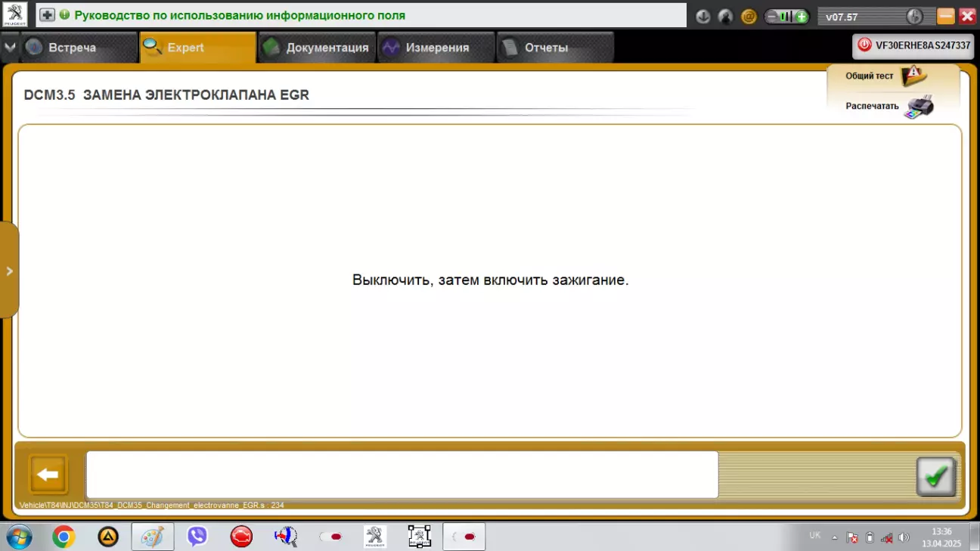
Task: Open the magnifier arrow app in taskbar
Action: coord(286,537)
